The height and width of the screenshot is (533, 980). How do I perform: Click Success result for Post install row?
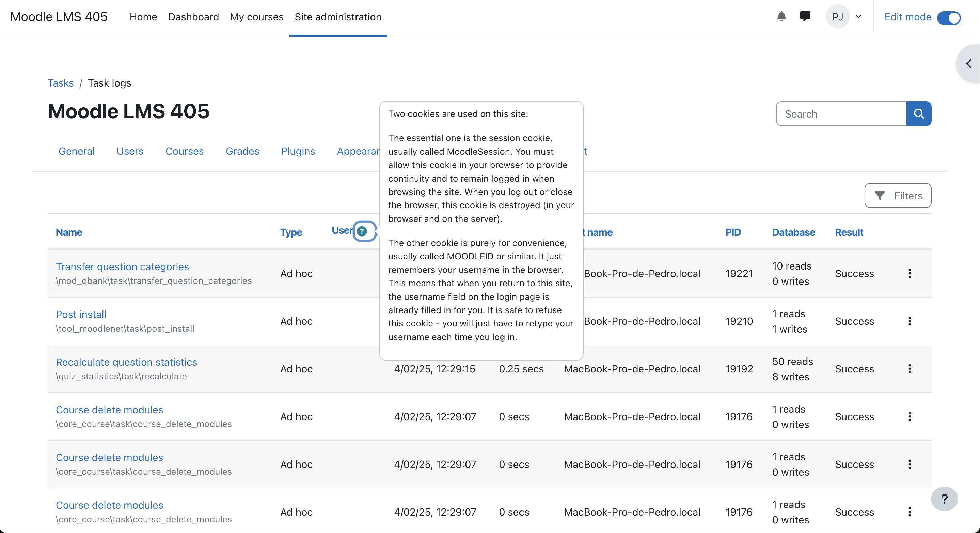tap(854, 321)
